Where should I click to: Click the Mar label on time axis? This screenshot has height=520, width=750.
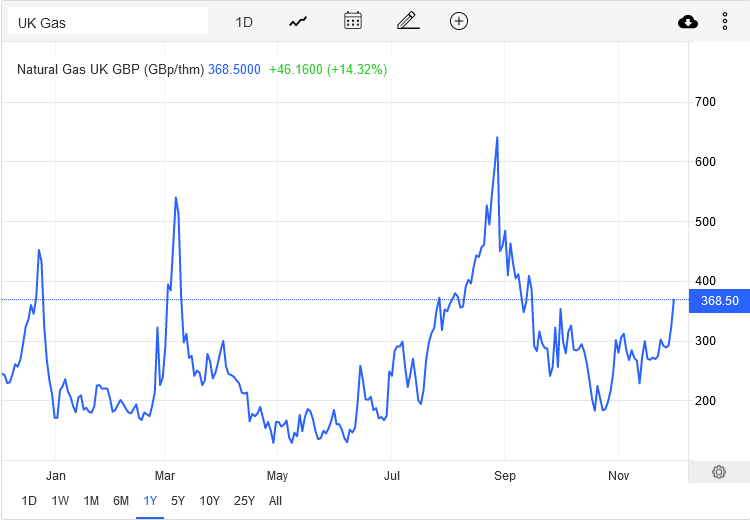click(165, 476)
